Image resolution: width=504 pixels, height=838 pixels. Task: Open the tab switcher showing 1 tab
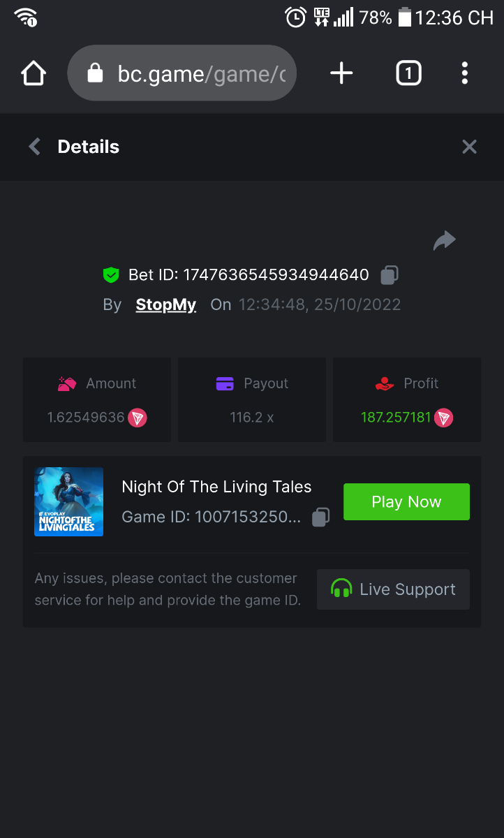click(408, 73)
